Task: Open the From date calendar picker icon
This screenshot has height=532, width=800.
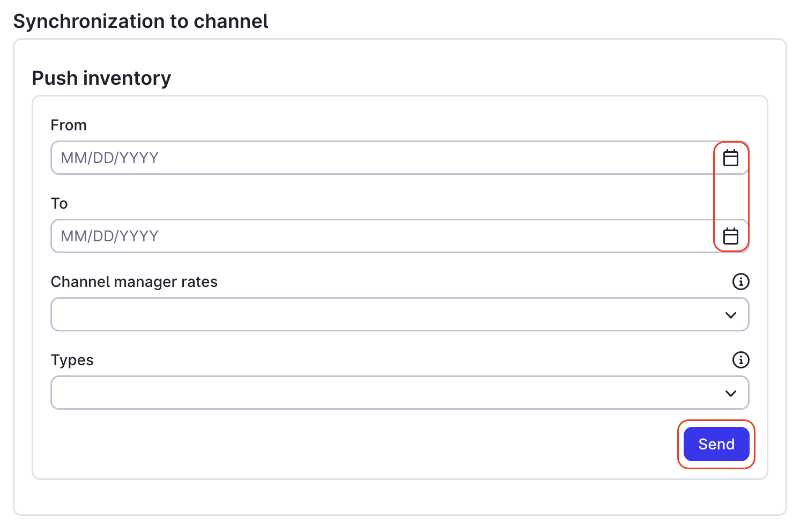Action: point(730,158)
